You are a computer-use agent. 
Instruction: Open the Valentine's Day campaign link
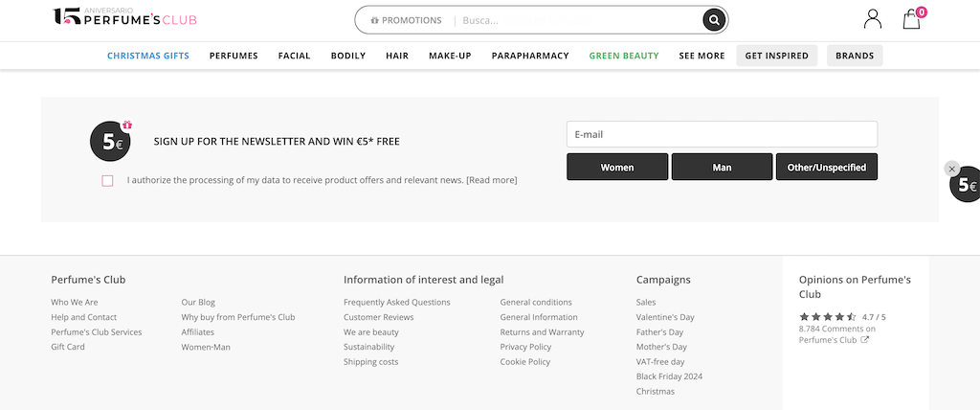(x=665, y=317)
